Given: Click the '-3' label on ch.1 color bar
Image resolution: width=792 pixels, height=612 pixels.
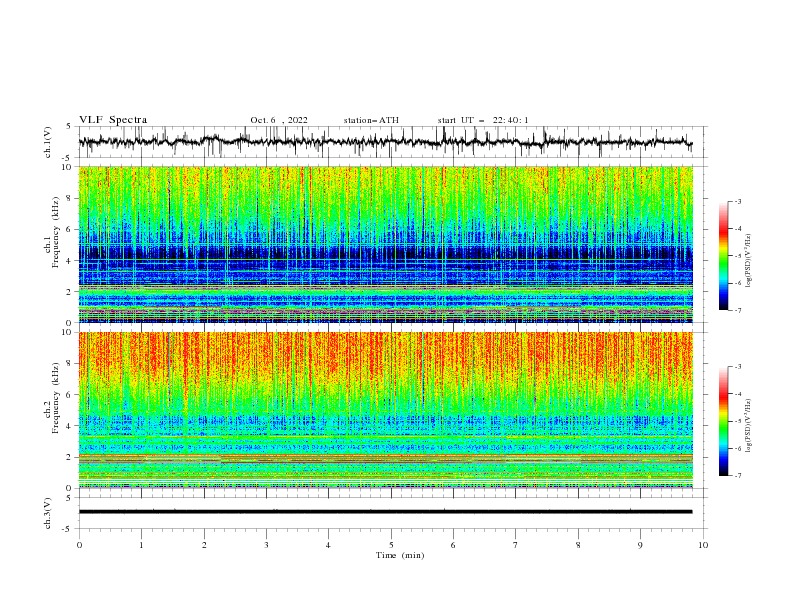Looking at the screenshot, I should 737,201.
